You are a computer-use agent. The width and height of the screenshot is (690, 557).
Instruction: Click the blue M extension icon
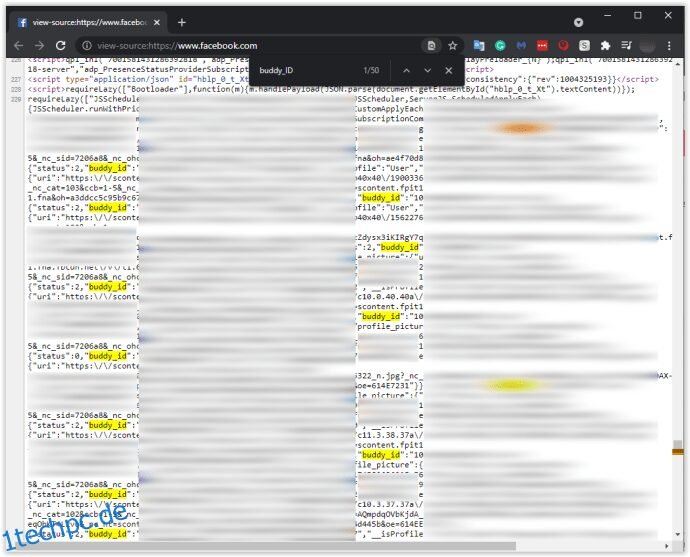pos(521,45)
